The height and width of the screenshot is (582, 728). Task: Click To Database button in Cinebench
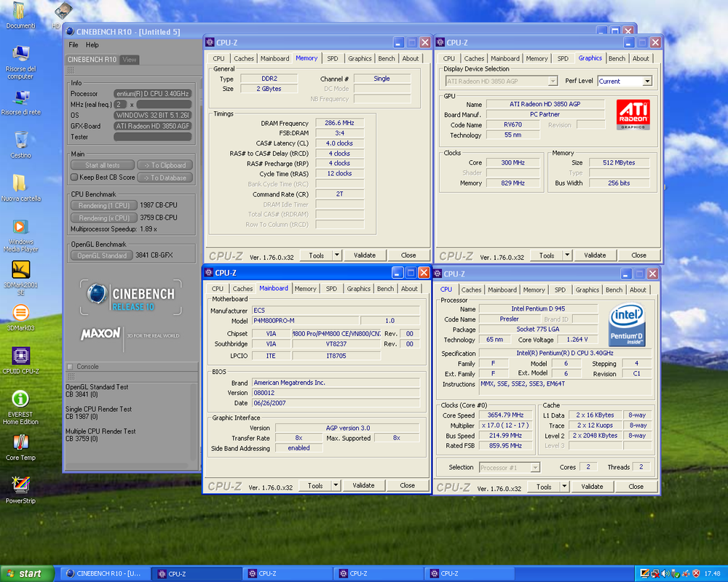pos(165,178)
